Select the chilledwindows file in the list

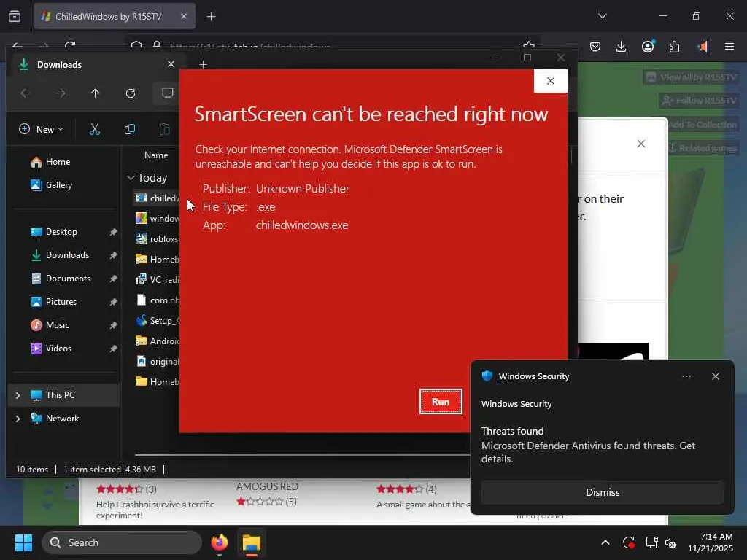158,198
